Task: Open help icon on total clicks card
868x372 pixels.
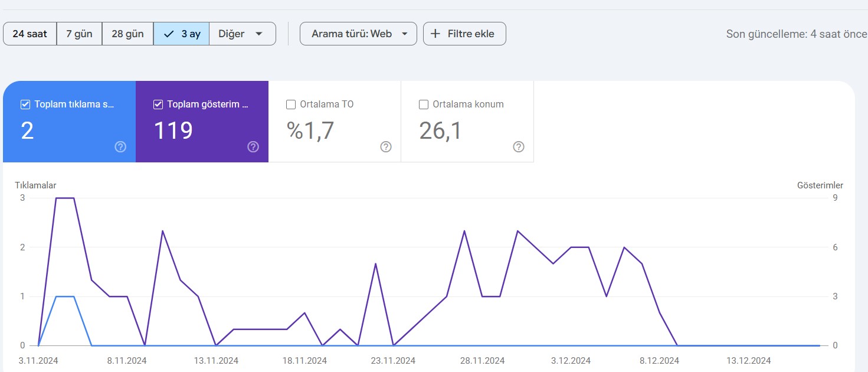Action: tap(120, 147)
